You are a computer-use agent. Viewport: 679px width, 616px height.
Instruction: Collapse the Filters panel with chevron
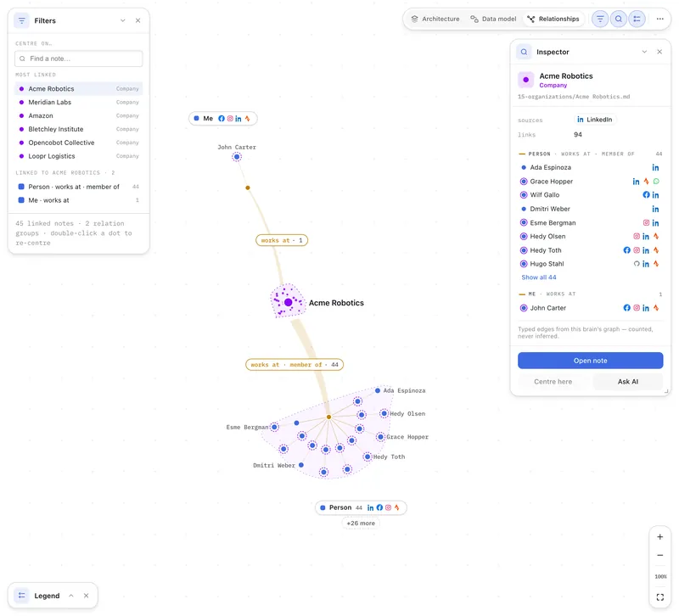(123, 20)
